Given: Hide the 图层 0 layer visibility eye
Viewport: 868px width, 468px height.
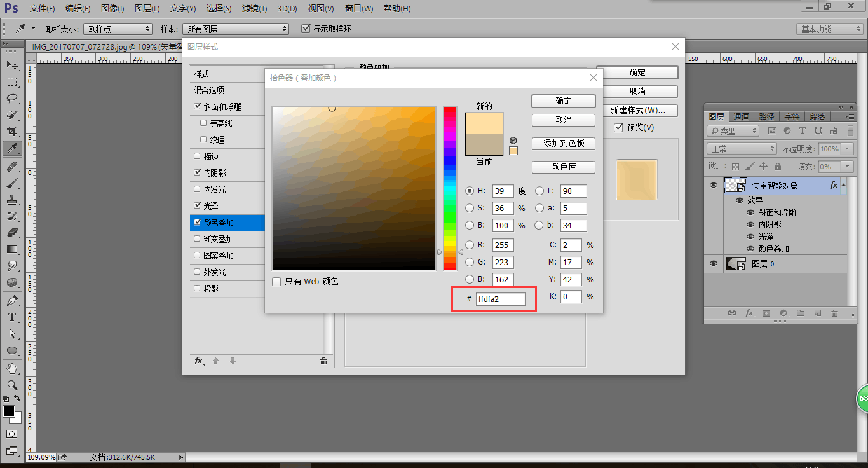Looking at the screenshot, I should pos(713,264).
